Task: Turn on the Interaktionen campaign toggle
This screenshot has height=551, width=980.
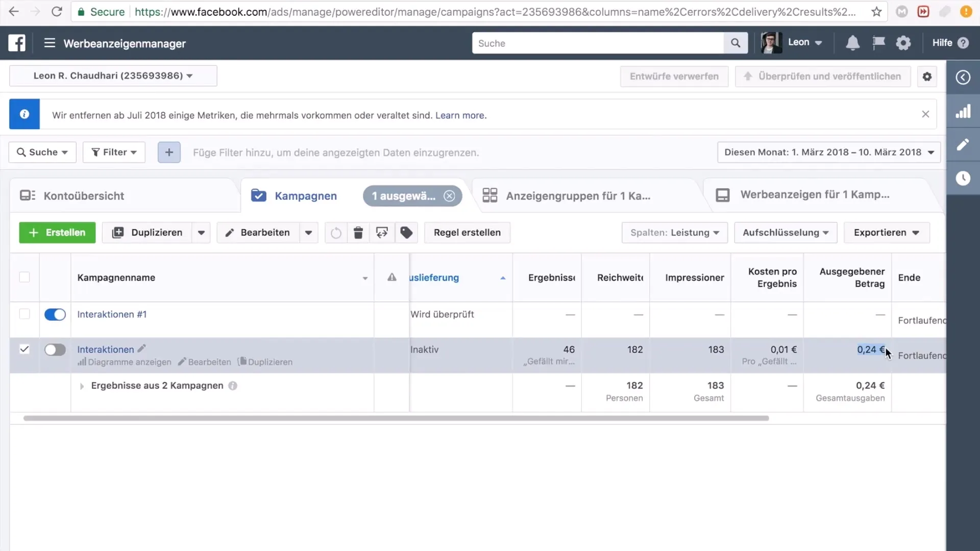Action: (55, 349)
